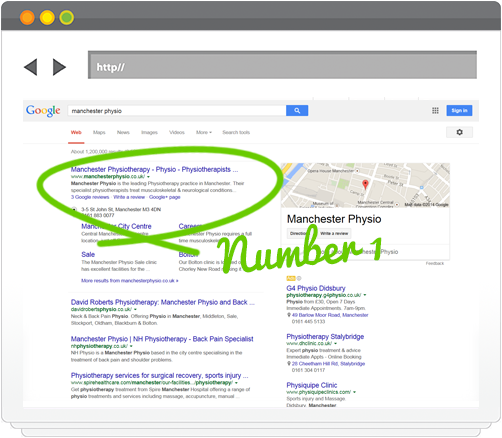Open 3 Google reviews link
The image size is (502, 438).
pos(90,197)
